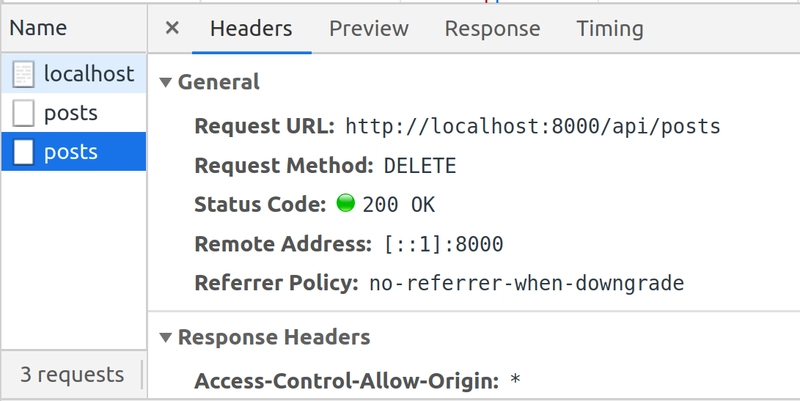
Task: Click the Request URL value text
Action: (533, 126)
